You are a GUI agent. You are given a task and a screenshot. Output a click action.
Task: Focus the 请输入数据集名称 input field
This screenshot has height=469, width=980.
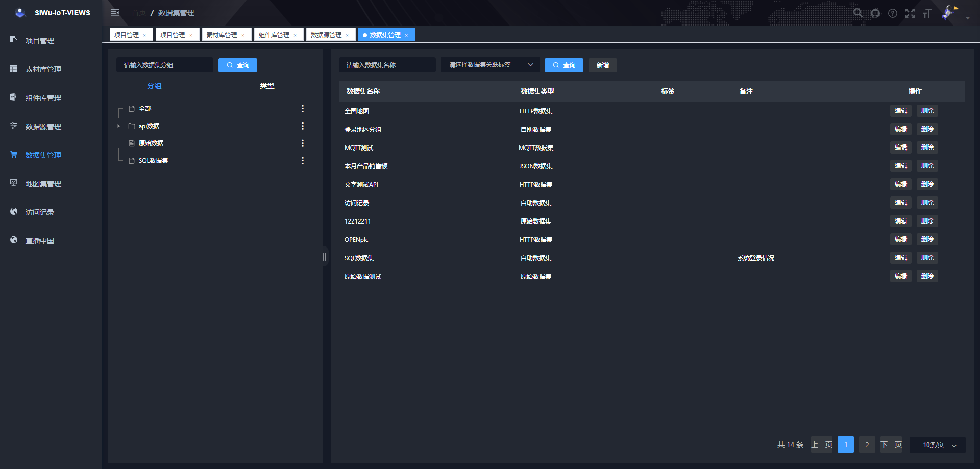coord(387,65)
